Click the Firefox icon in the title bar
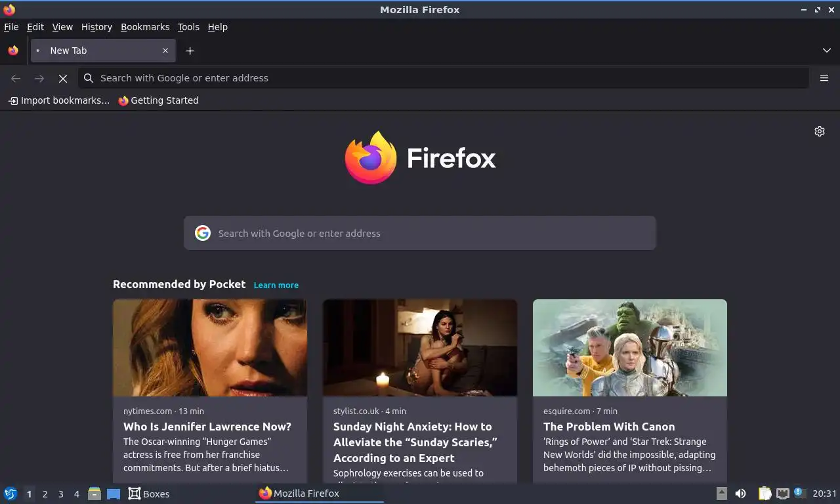 point(9,9)
